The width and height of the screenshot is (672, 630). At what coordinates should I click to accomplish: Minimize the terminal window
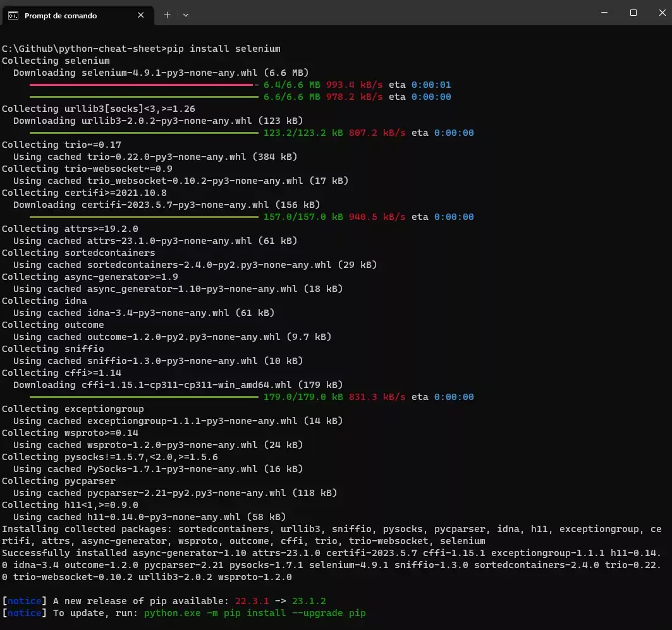tap(604, 13)
